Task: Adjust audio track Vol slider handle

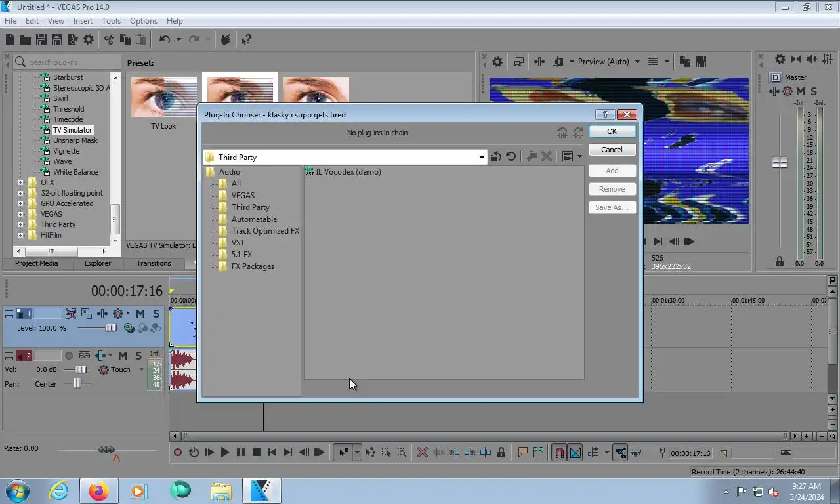Action: pos(80,369)
